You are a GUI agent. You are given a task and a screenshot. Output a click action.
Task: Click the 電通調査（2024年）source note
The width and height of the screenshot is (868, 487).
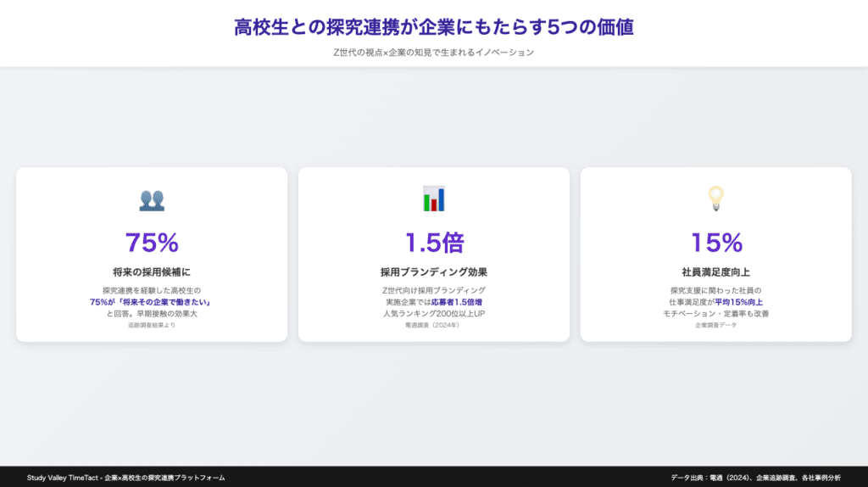pos(433,326)
